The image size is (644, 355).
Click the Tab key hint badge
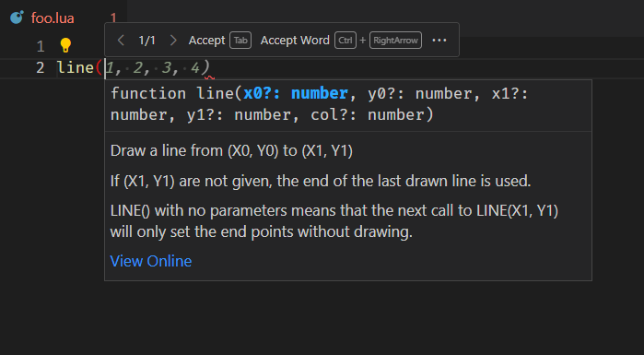coord(240,41)
